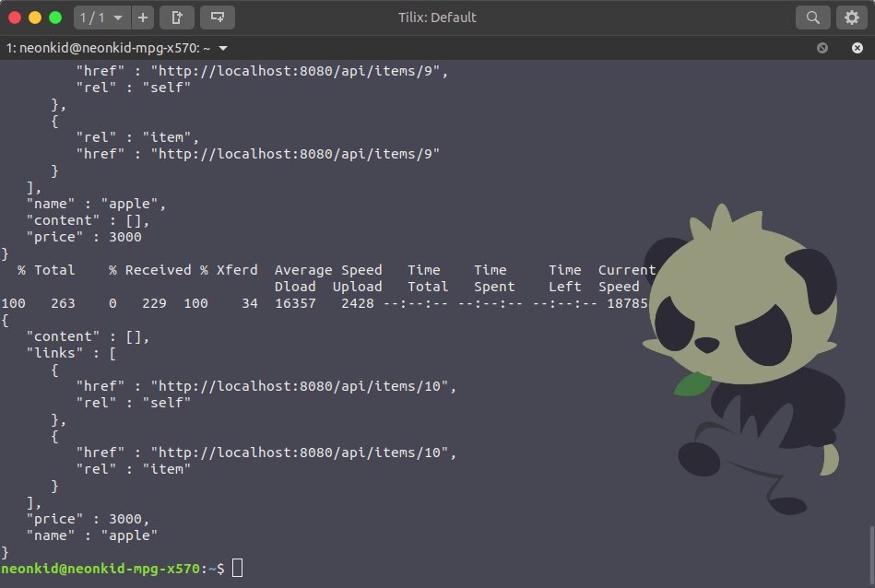The image size is (875, 588).
Task: Close the Tilix window with red button
Action: [x=15, y=18]
